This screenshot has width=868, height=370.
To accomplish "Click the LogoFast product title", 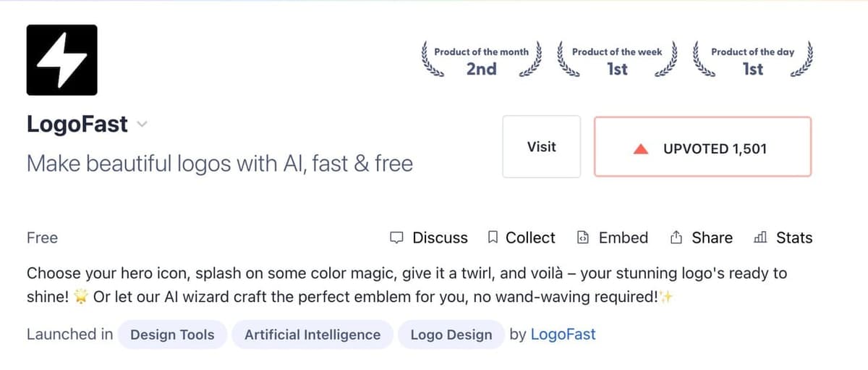I will tap(77, 125).
